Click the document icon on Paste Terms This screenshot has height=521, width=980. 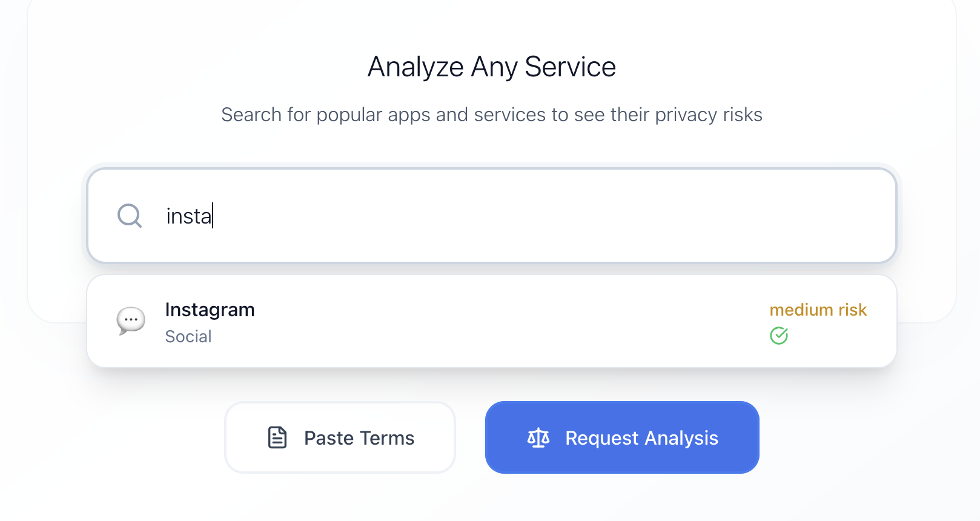coord(277,437)
